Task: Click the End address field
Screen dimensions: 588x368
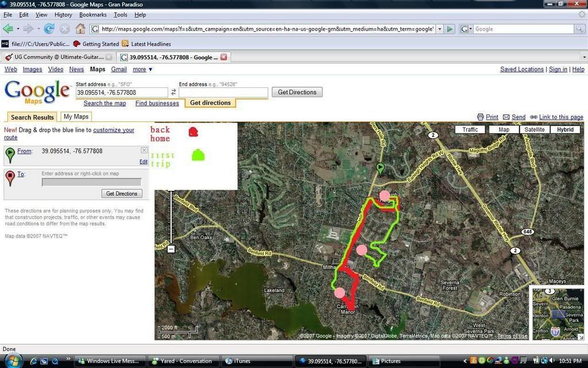Action: [x=223, y=93]
